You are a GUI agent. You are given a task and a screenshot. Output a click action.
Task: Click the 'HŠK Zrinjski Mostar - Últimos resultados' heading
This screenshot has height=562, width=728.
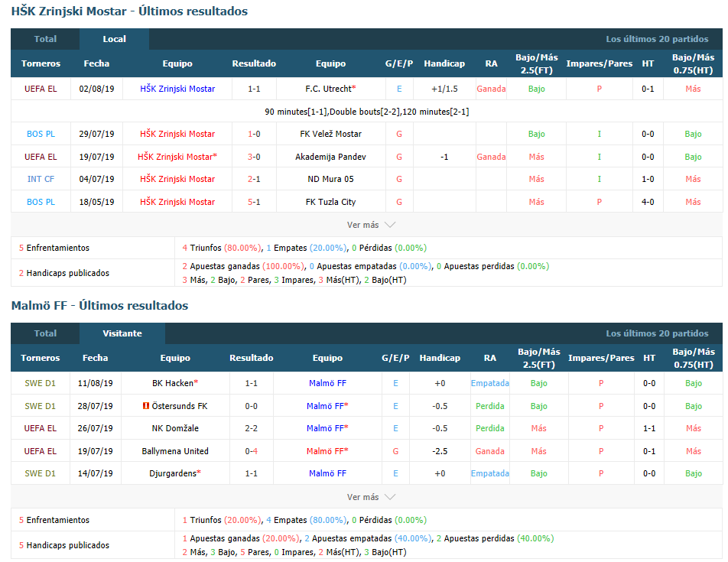tap(129, 11)
